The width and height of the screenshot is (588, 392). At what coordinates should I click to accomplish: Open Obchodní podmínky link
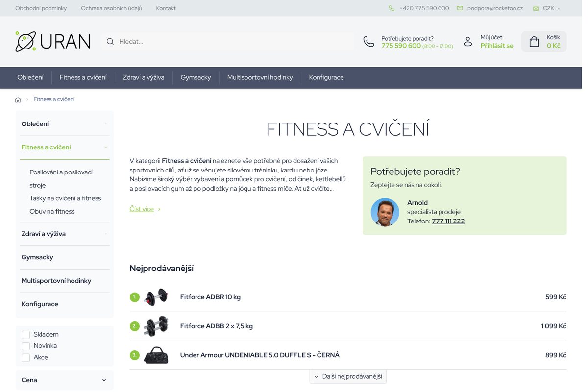(x=41, y=8)
